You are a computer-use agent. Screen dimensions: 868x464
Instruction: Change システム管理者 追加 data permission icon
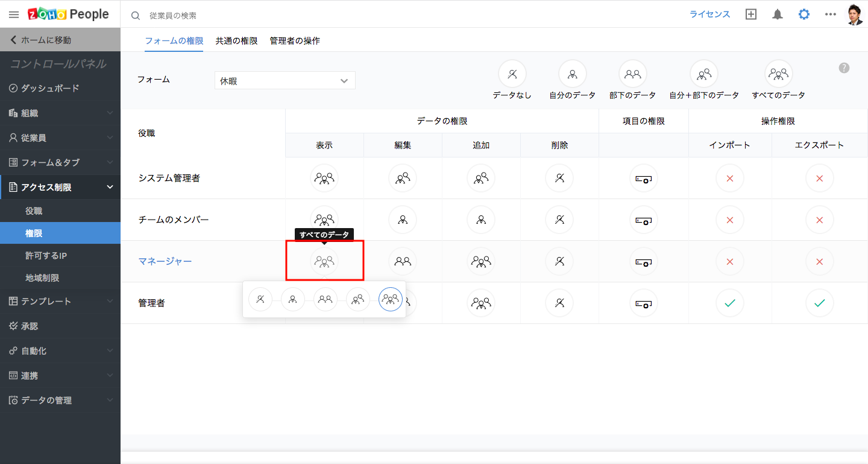(481, 178)
